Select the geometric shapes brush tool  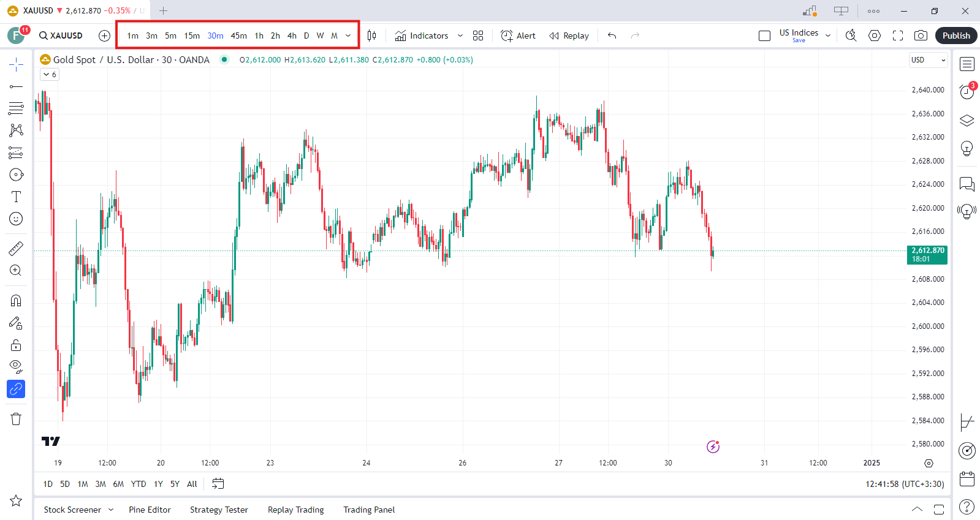point(16,175)
